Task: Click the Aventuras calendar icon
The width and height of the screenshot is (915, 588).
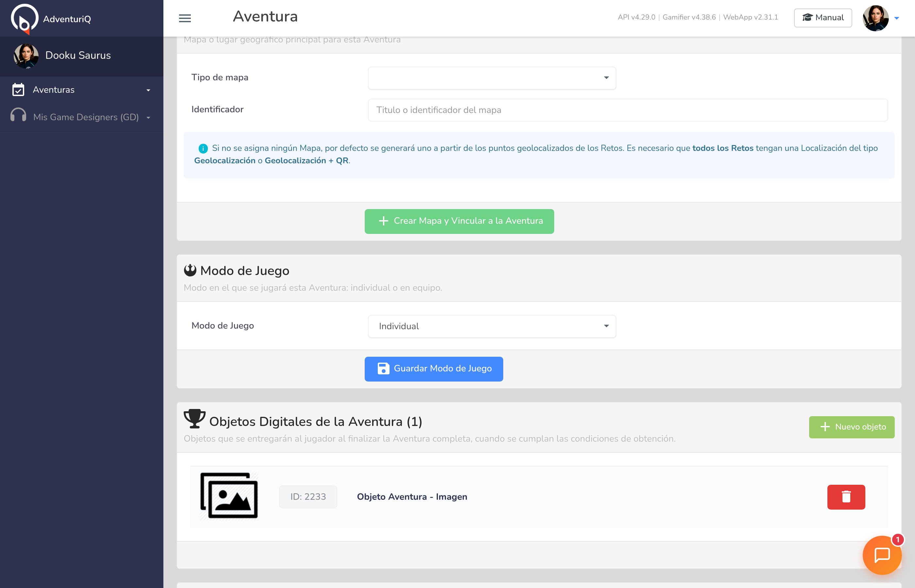Action: [18, 90]
